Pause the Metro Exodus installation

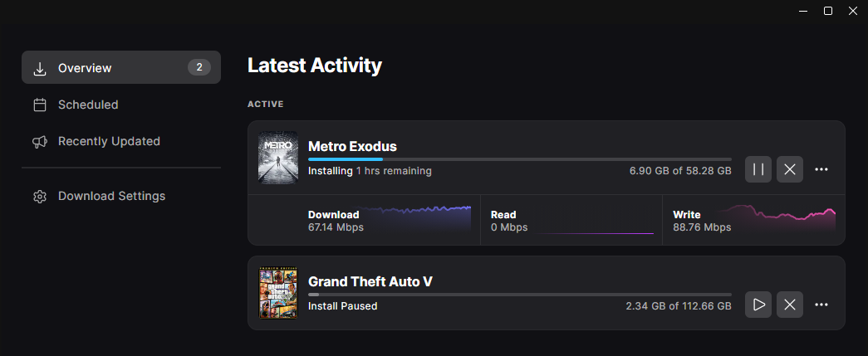point(758,169)
